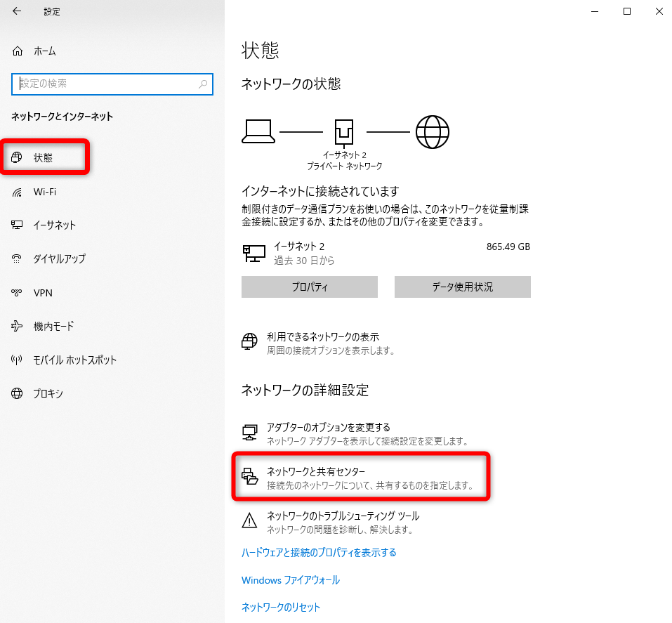Viewport: 672px width, 623px height.
Task: Select the 状態 globe icon in sidebar
Action: point(17,157)
